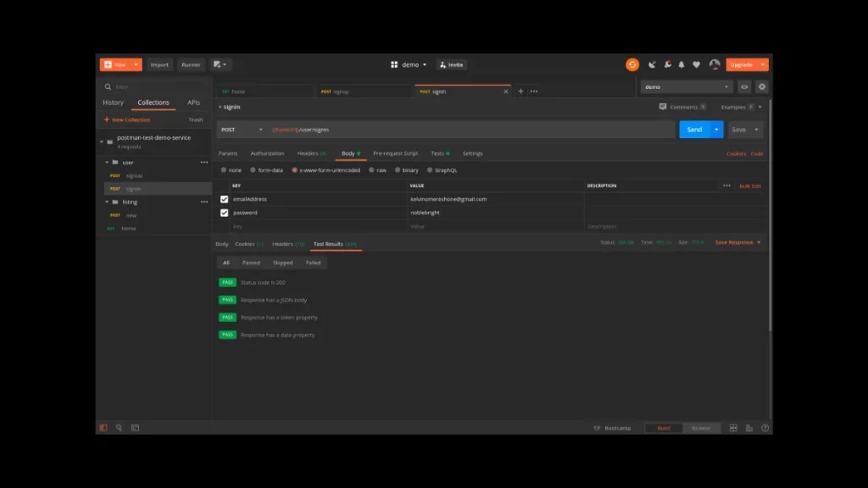868x488 pixels.
Task: Open the Postman Console from the status bar
Action: click(x=136, y=428)
